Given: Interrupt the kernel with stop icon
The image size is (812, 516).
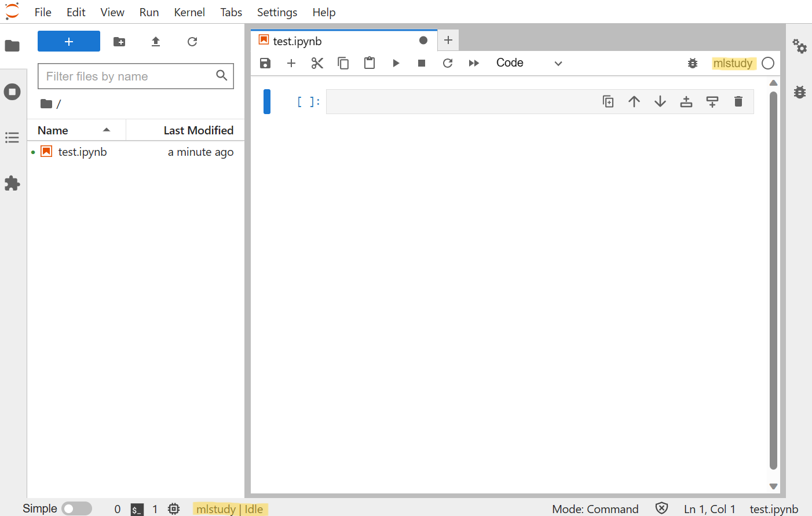Looking at the screenshot, I should coord(422,63).
